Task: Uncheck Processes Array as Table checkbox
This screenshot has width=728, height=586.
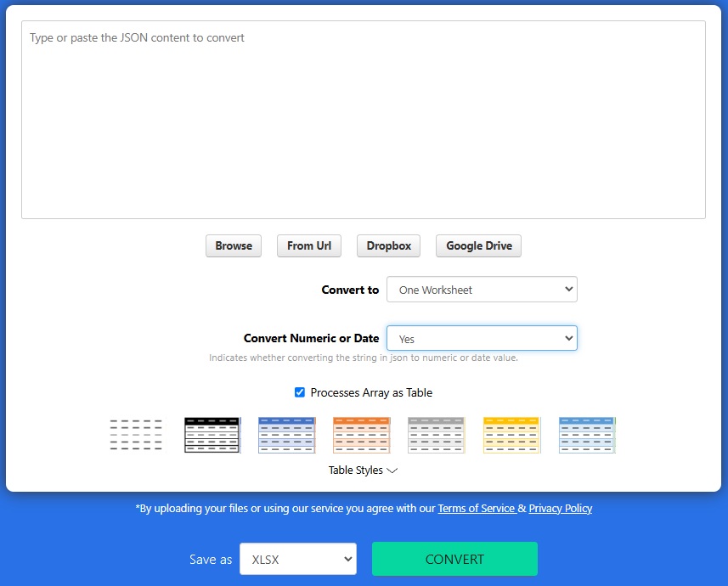Action: (300, 392)
